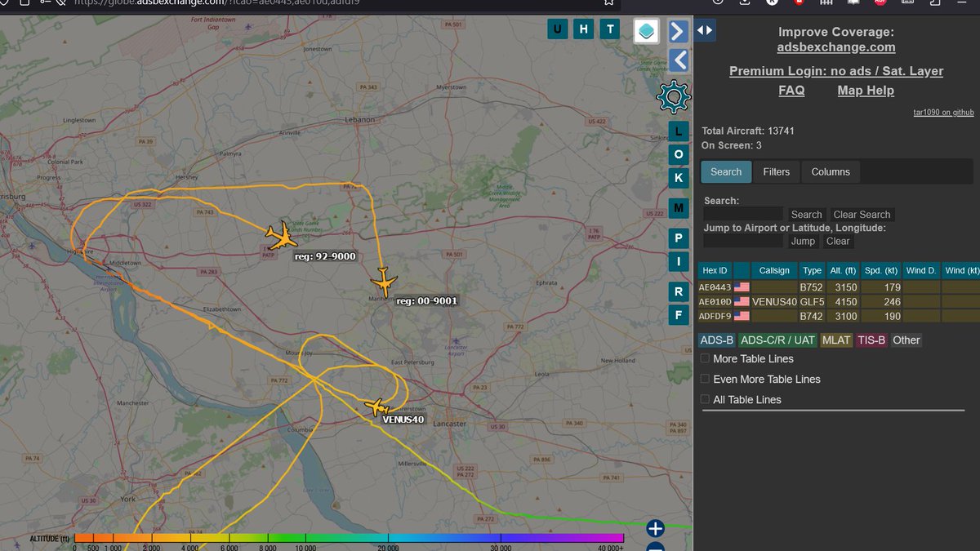Click the Jump button
This screenshot has height=551, width=980.
click(x=803, y=242)
